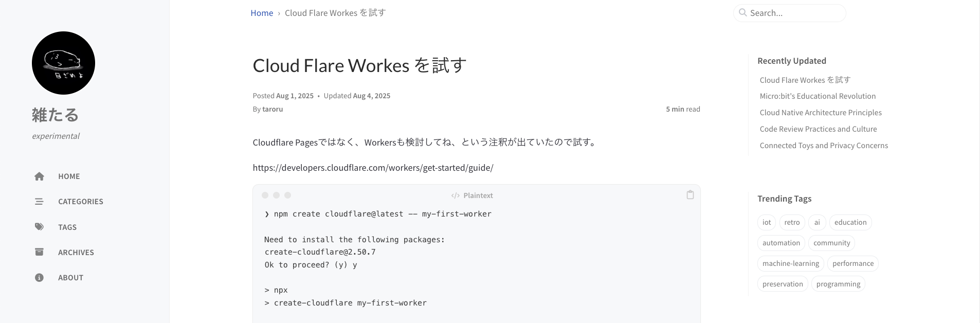This screenshot has height=323, width=980.
Task: Click the site title 雑たる
Action: tap(55, 115)
